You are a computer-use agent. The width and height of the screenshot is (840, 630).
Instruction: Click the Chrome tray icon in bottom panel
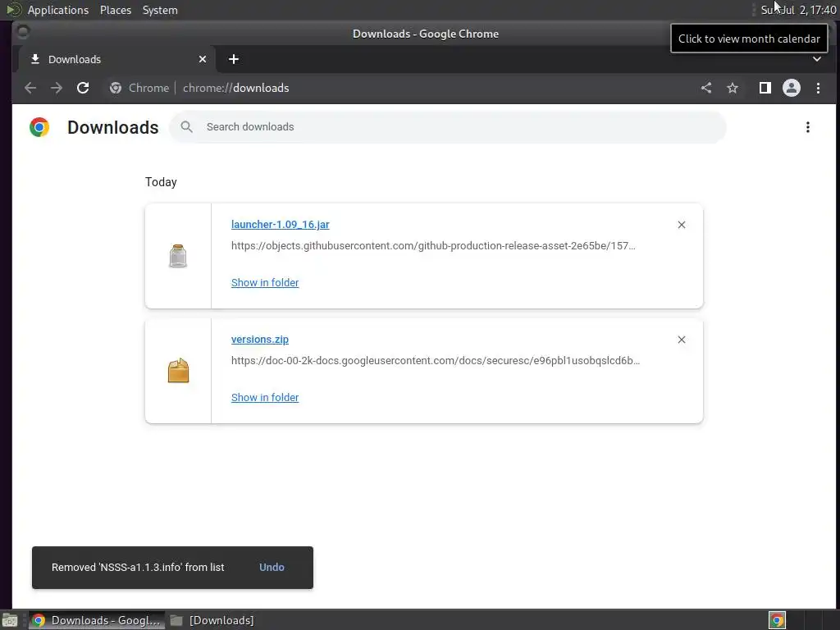click(x=777, y=620)
